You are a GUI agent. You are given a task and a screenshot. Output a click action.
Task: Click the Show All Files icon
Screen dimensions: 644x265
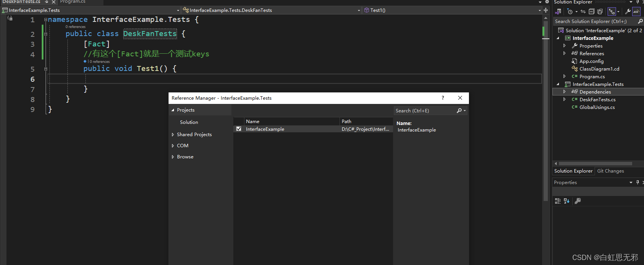click(x=600, y=12)
